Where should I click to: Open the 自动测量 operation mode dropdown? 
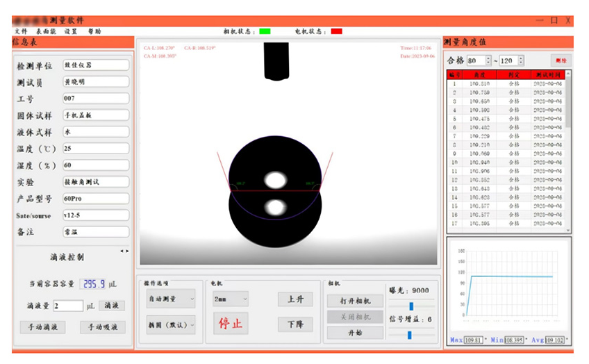(170, 299)
